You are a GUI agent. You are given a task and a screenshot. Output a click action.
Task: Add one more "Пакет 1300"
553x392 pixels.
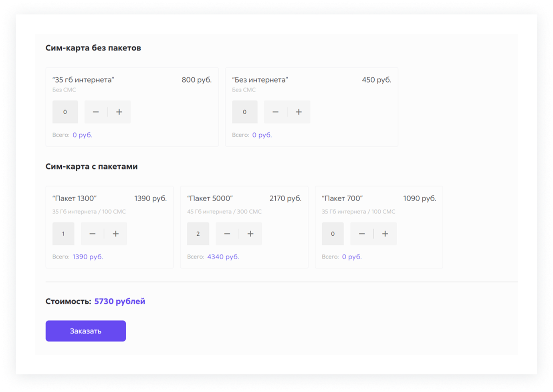pyautogui.click(x=115, y=234)
